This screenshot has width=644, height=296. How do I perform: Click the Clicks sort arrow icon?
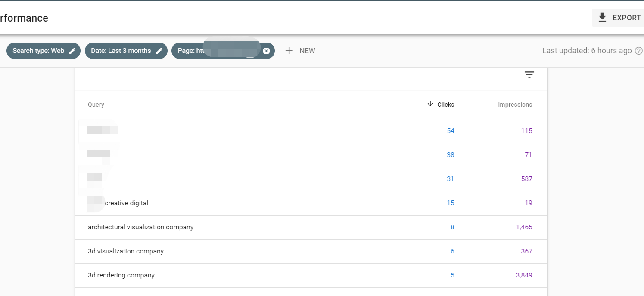(x=430, y=104)
